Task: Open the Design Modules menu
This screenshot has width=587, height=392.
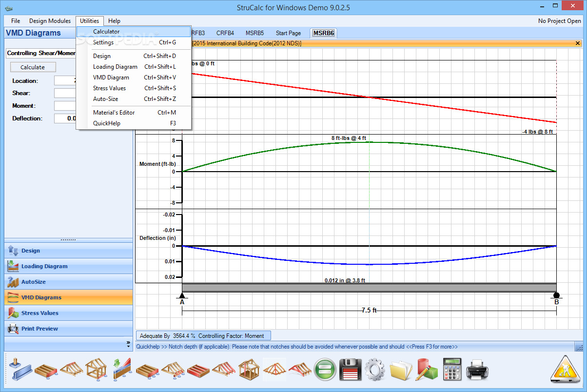Action: (50, 21)
